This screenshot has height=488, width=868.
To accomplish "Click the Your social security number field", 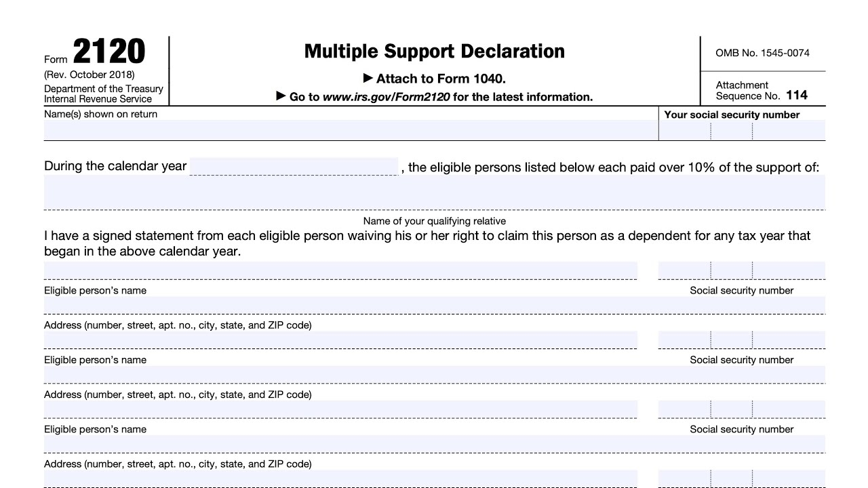I will (x=742, y=130).
